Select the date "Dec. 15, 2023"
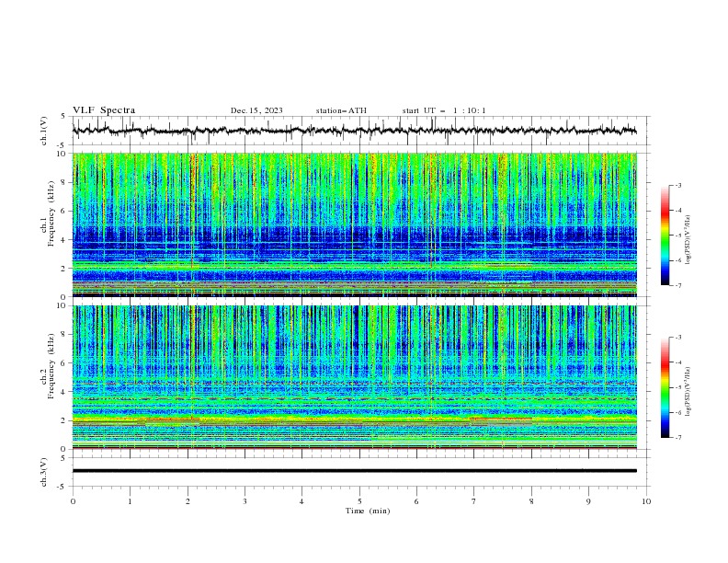Image resolution: width=728 pixels, height=563 pixels. pos(256,110)
